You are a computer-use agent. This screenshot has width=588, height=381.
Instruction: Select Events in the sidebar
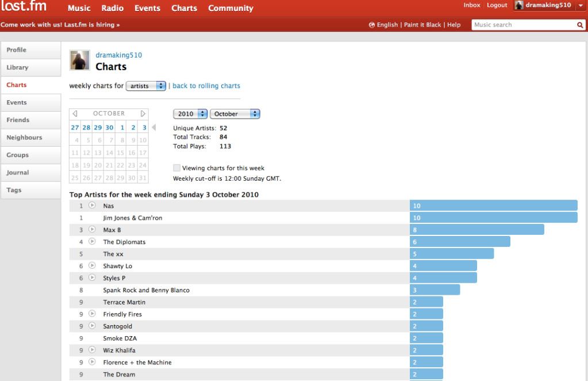(30, 102)
